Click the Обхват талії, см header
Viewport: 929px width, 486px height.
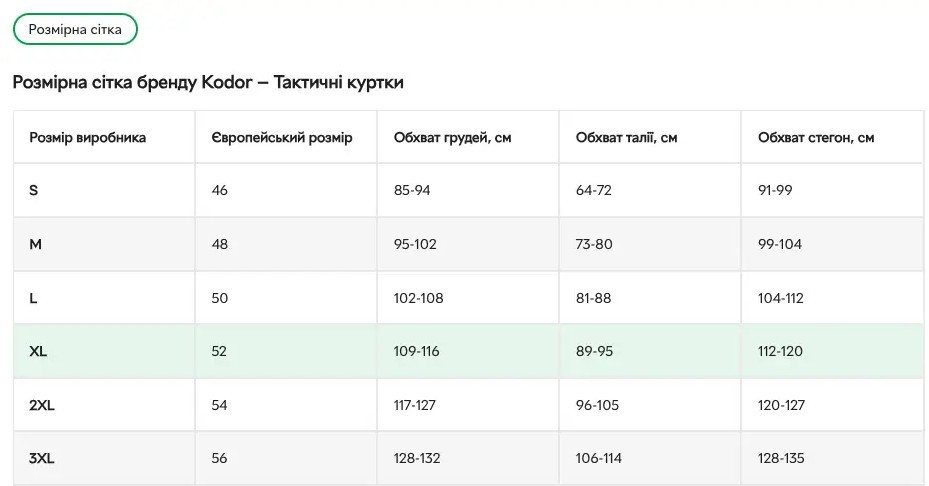pos(626,137)
